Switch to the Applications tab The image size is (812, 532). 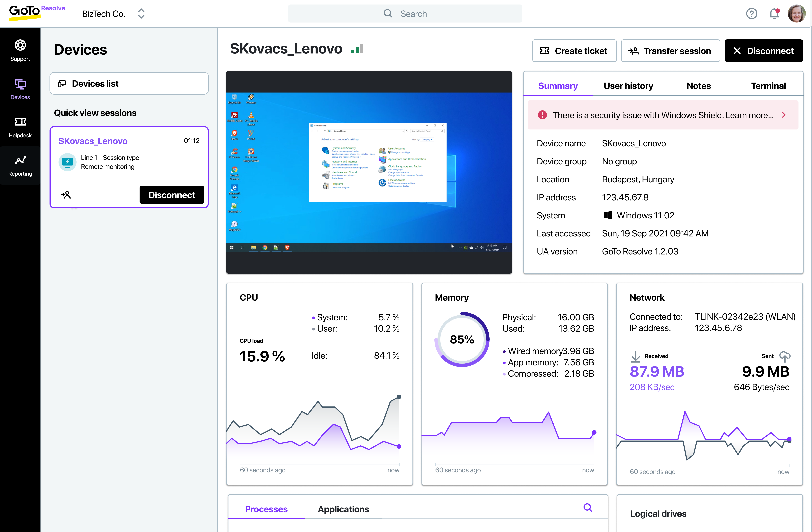[343, 509]
